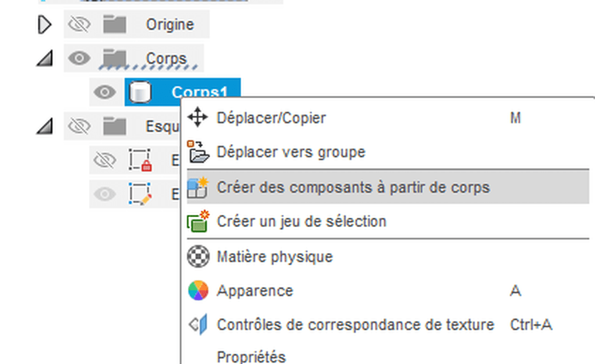Image resolution: width=595 pixels, height=364 pixels.
Task: Click the Corps1 body cylinder icon
Action: (x=139, y=92)
